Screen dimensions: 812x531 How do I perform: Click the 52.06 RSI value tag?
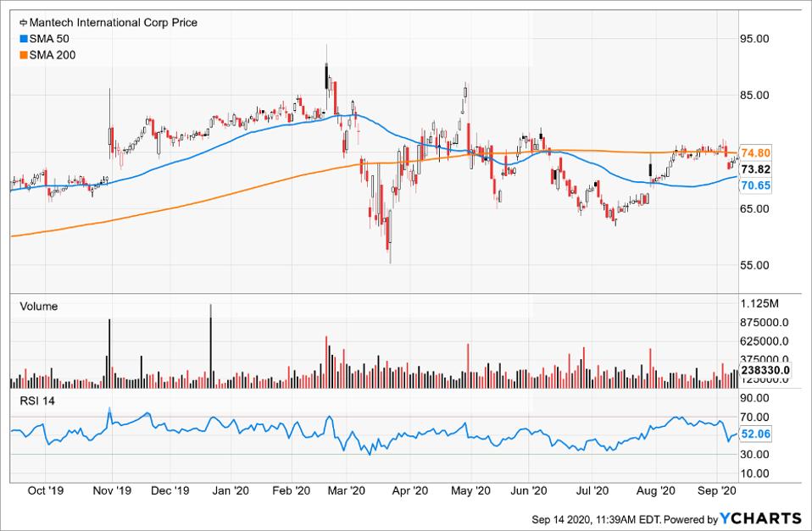click(756, 433)
